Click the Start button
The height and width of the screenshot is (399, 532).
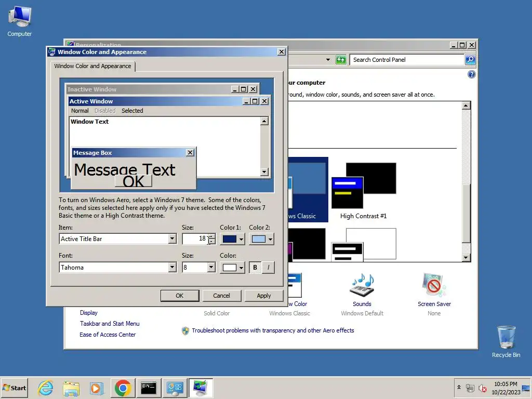coord(14,388)
